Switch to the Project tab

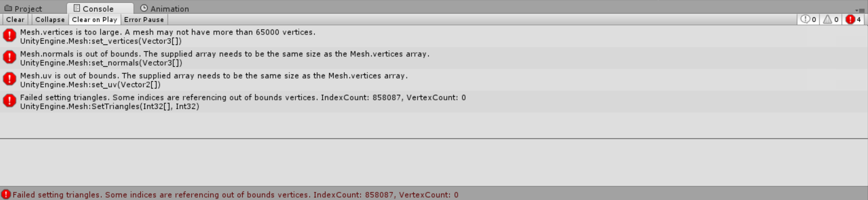point(28,9)
